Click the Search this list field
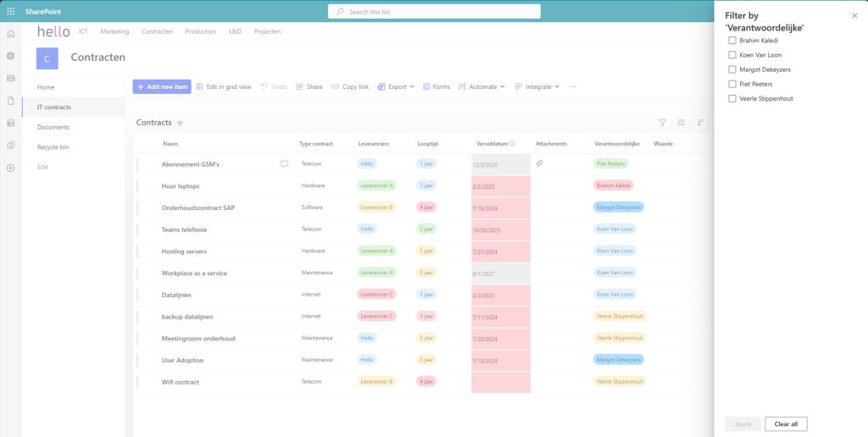Viewport: 868px width, 437px height. pos(434,12)
